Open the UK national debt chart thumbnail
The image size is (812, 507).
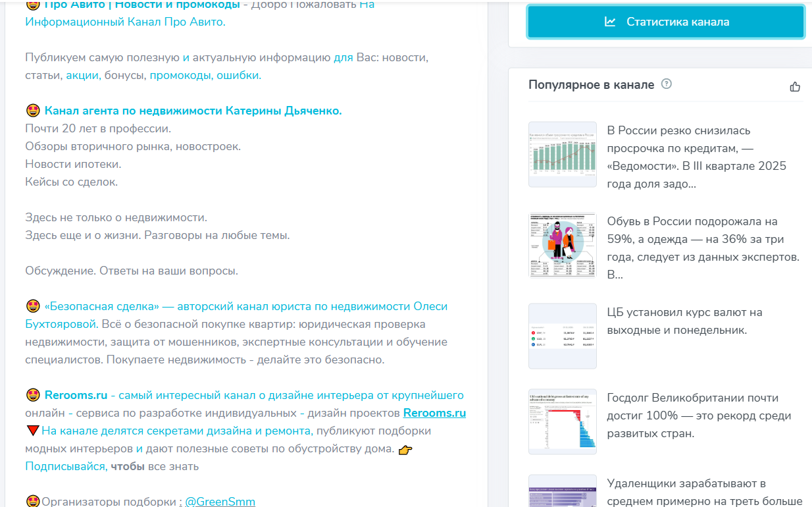click(x=562, y=421)
